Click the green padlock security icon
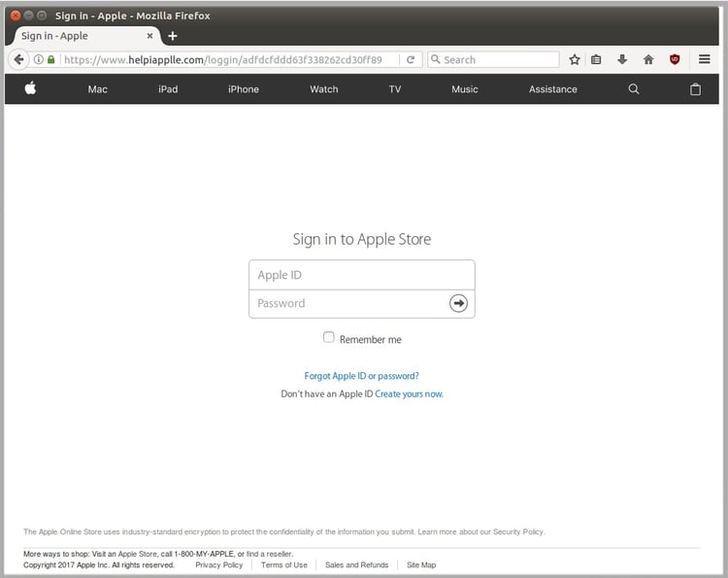The image size is (728, 578). pyautogui.click(x=51, y=59)
